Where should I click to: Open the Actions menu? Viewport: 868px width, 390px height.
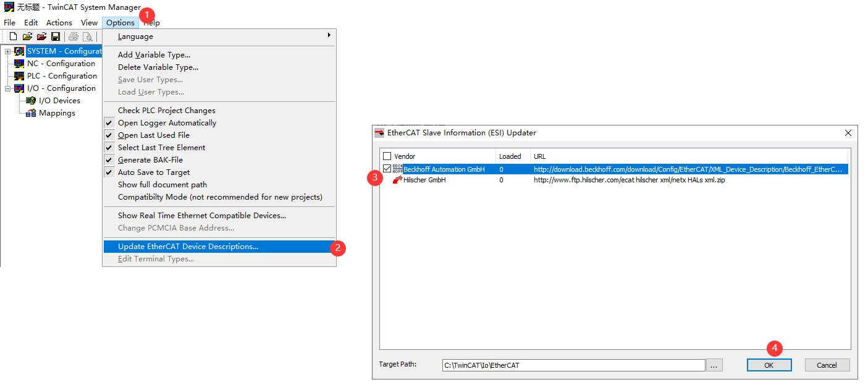point(59,23)
